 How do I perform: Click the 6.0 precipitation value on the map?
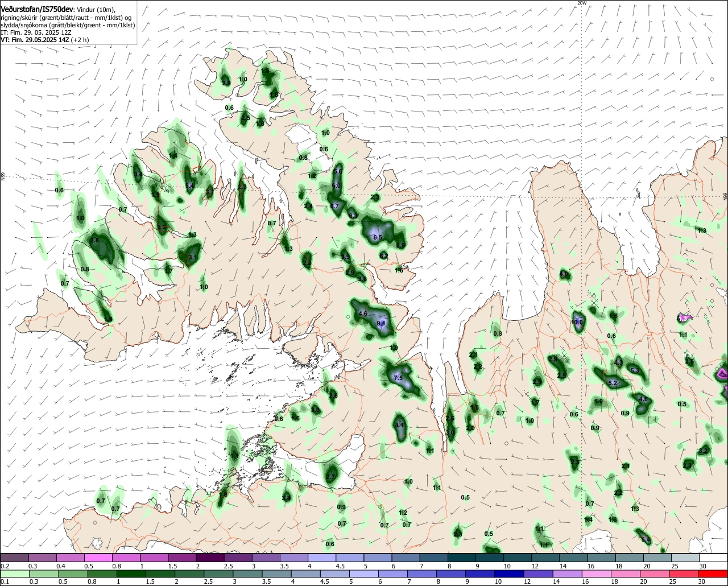[x=336, y=185]
